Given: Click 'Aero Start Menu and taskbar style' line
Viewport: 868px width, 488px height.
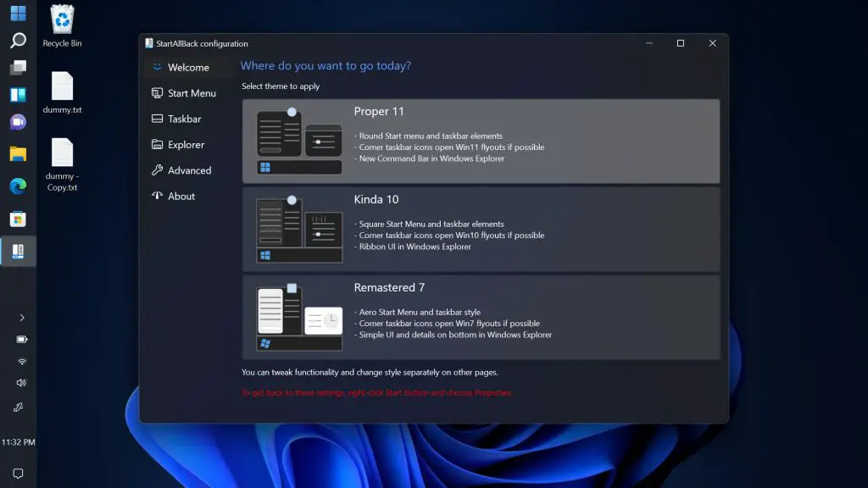Looking at the screenshot, I should click(x=417, y=312).
